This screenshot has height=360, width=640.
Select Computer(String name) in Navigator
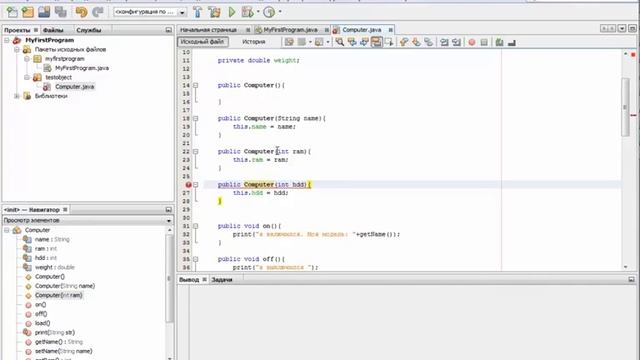65,286
